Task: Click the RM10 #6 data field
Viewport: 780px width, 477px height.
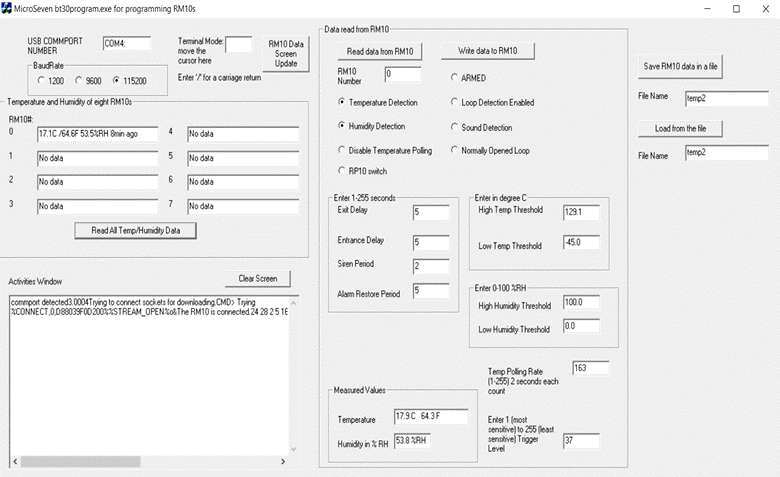Action: coord(243,182)
